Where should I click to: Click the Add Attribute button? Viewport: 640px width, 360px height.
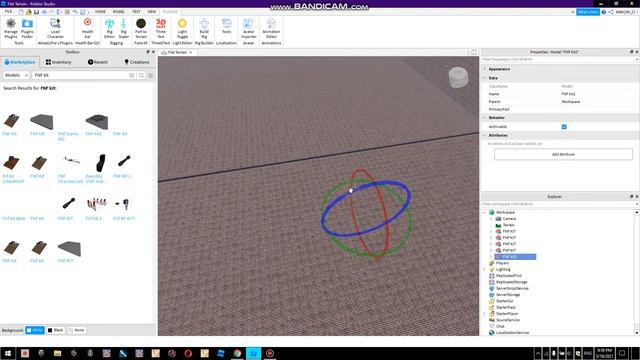563,154
